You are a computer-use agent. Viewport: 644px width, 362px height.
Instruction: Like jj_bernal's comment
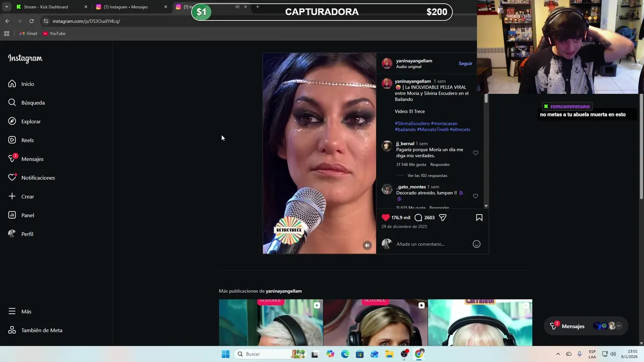pos(475,153)
